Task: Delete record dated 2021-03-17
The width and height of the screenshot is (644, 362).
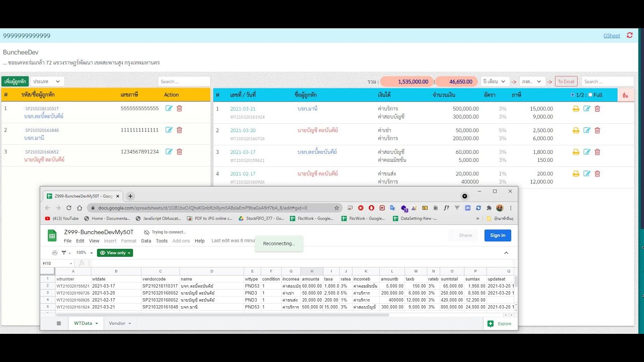Action: tap(597, 152)
